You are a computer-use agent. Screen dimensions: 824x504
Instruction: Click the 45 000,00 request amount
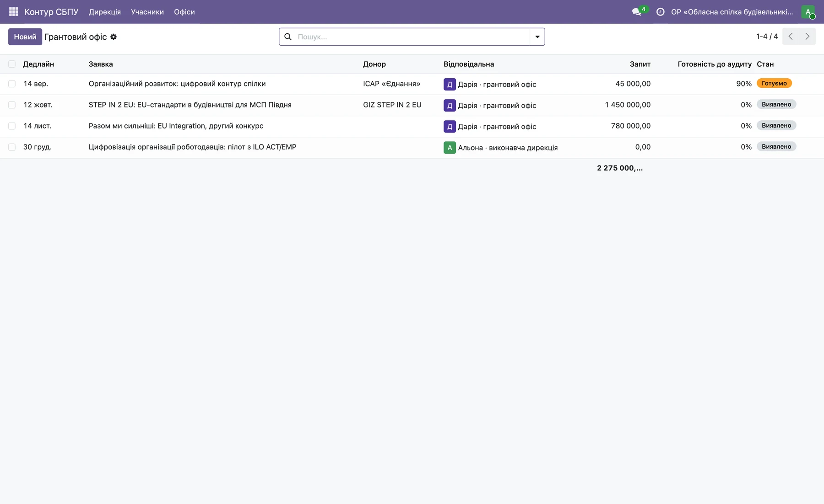click(633, 84)
